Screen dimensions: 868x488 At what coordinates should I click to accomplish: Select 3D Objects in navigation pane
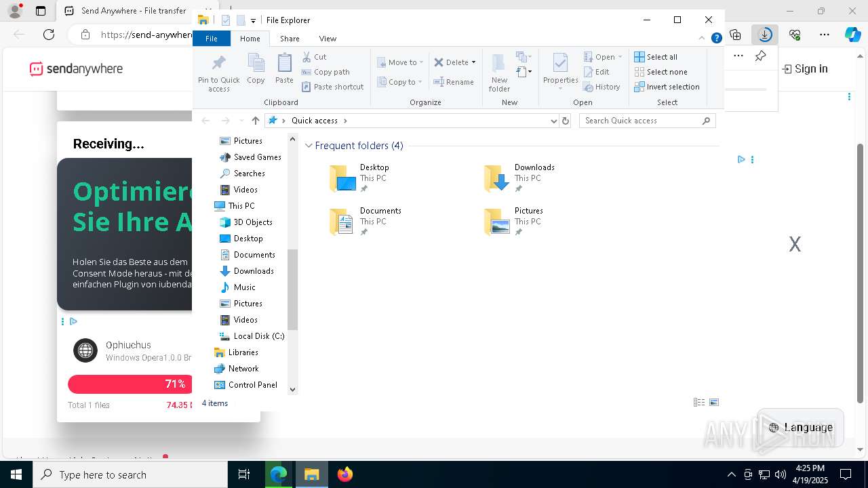pos(246,222)
